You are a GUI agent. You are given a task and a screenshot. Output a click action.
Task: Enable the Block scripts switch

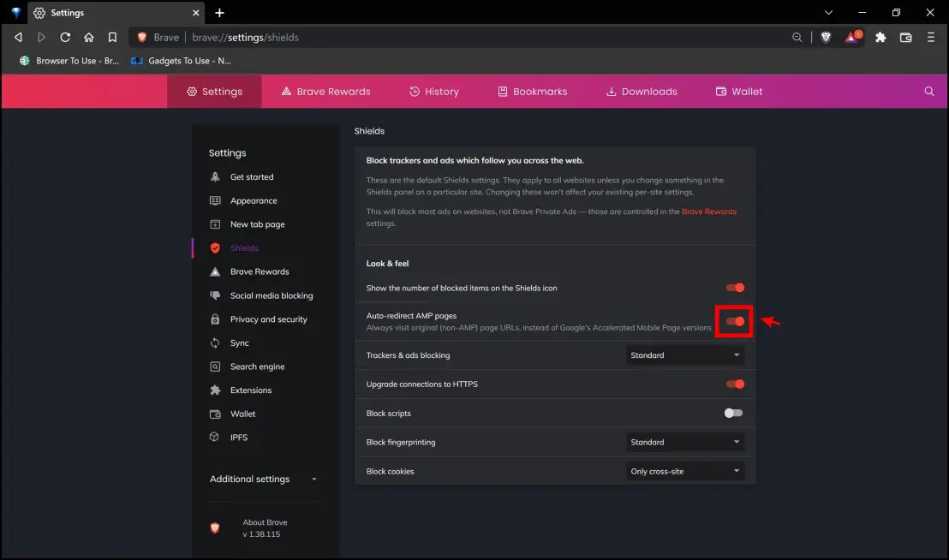(x=733, y=413)
